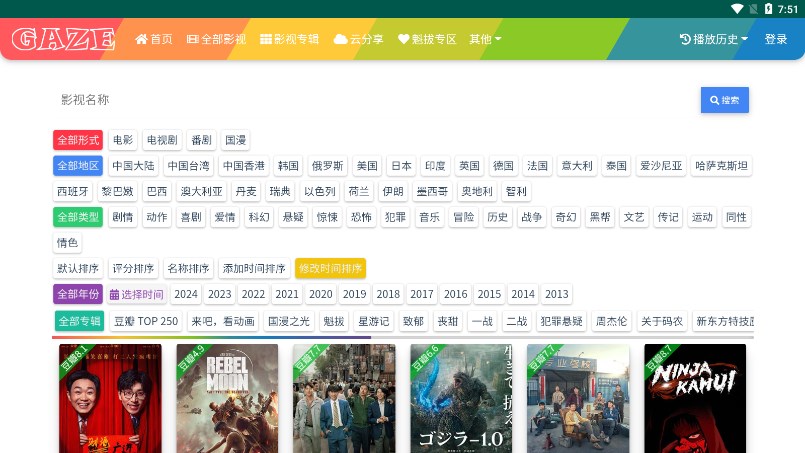Select the 电影 format filter
Image resolution: width=805 pixels, height=453 pixels.
122,140
